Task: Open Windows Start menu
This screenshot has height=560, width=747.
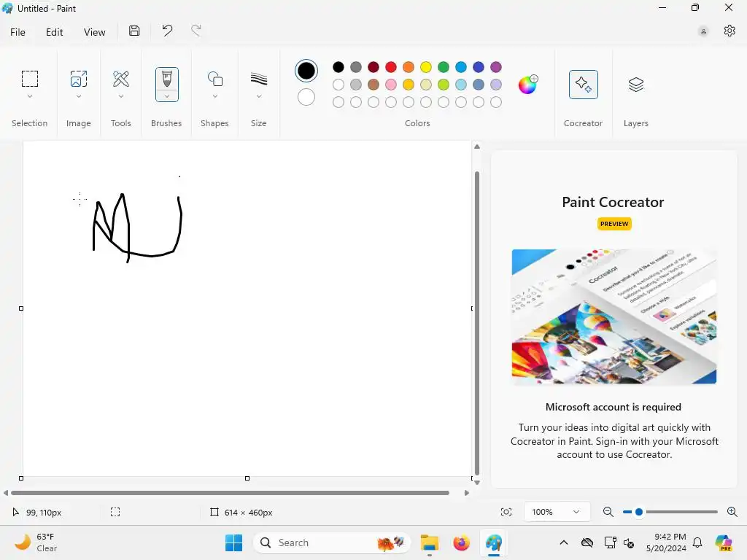Action: pyautogui.click(x=234, y=542)
